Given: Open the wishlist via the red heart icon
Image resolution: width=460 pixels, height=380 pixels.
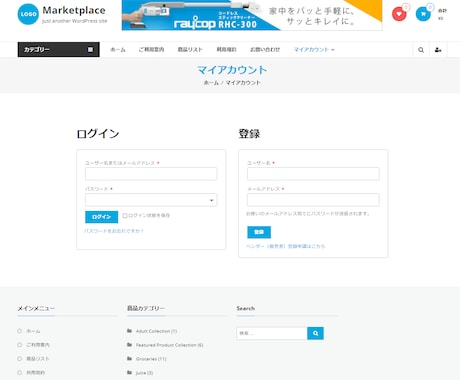Looking at the screenshot, I should pyautogui.click(x=399, y=14).
